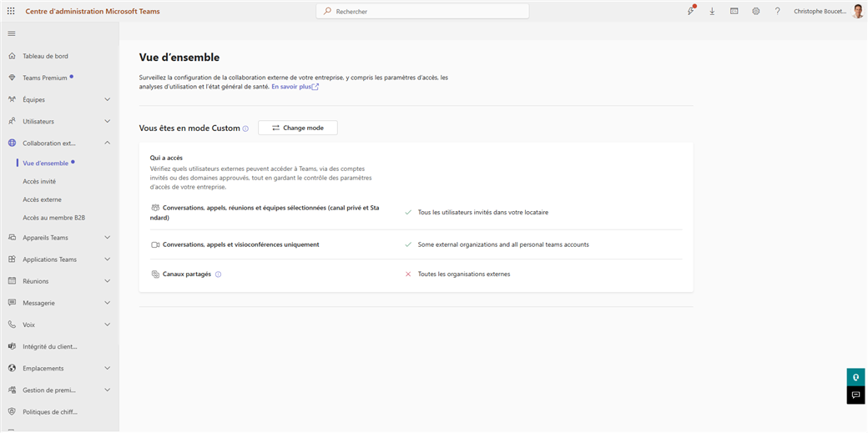Expand the Équipes navigation section
Image resolution: width=868 pixels, height=433 pixels.
pos(107,99)
